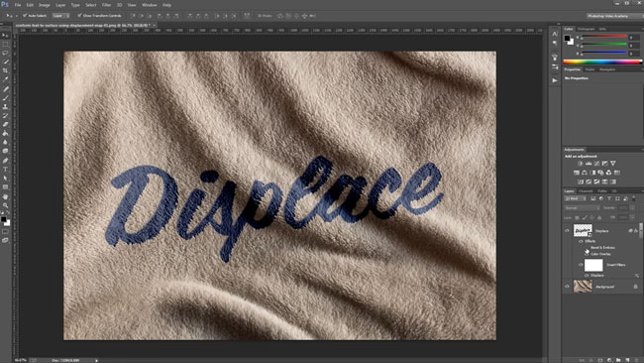Select the Zoom tool
644x363 pixels.
(5, 205)
